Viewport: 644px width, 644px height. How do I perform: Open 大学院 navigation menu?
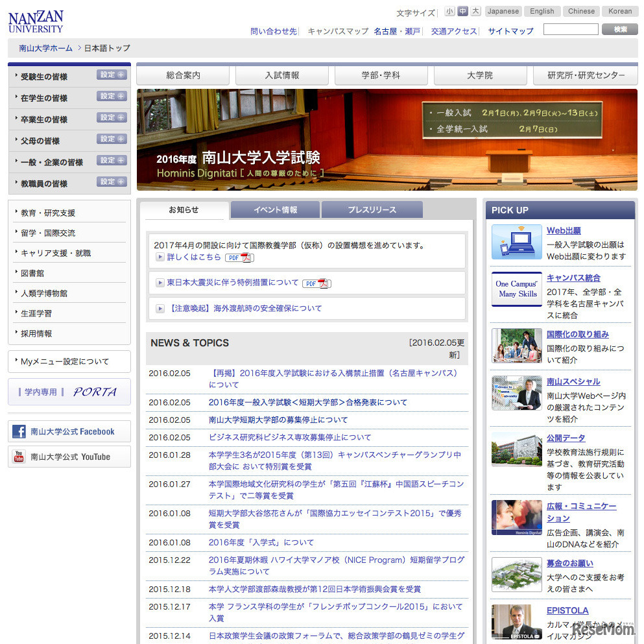coord(480,76)
